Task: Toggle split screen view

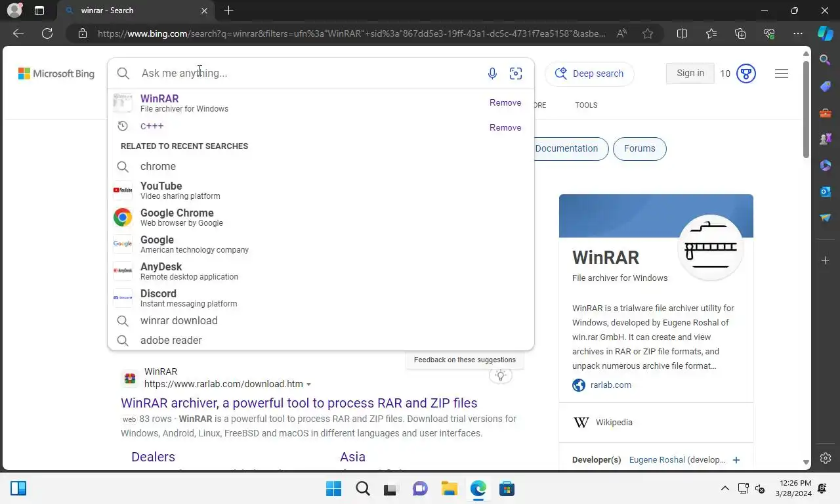Action: [682, 33]
